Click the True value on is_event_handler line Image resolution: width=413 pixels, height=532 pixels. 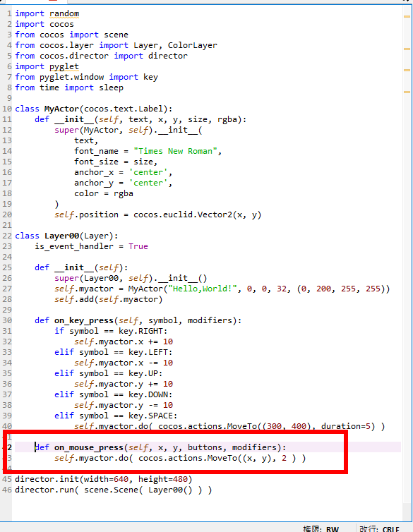tap(138, 246)
